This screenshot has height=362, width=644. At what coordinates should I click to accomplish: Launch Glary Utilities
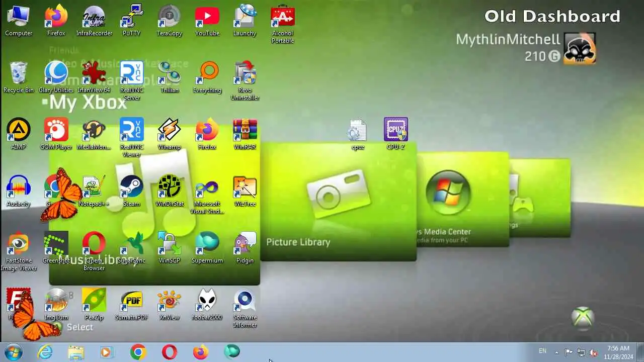56,78
